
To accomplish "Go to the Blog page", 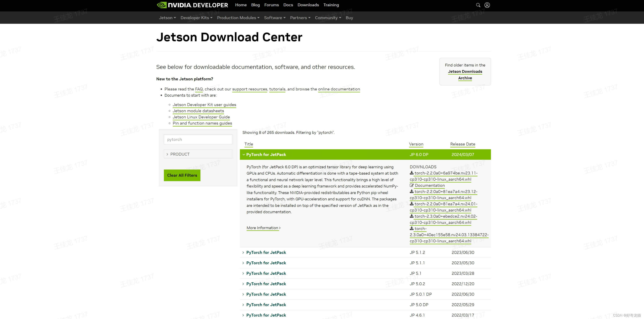I will (255, 5).
